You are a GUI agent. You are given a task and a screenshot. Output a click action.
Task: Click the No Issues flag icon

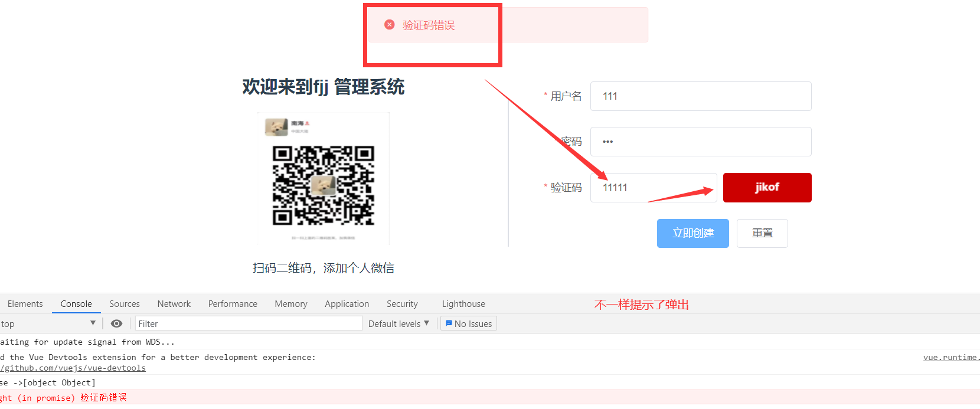tap(449, 323)
